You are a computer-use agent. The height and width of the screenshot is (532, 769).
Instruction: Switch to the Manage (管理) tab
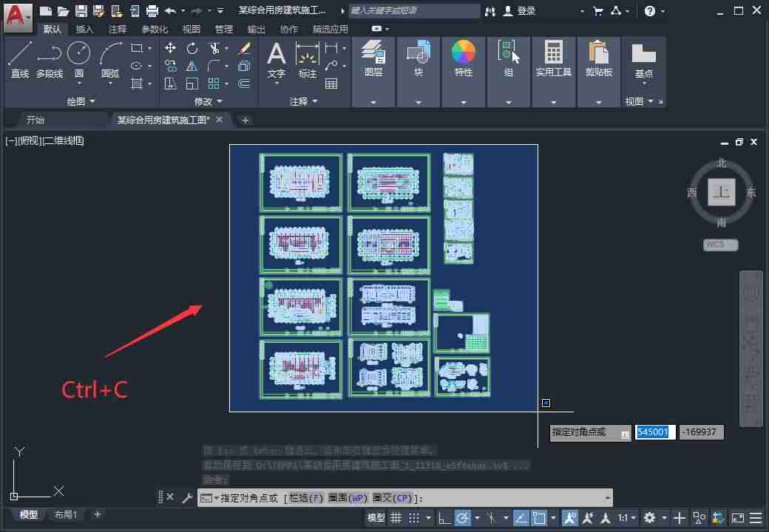(x=224, y=30)
